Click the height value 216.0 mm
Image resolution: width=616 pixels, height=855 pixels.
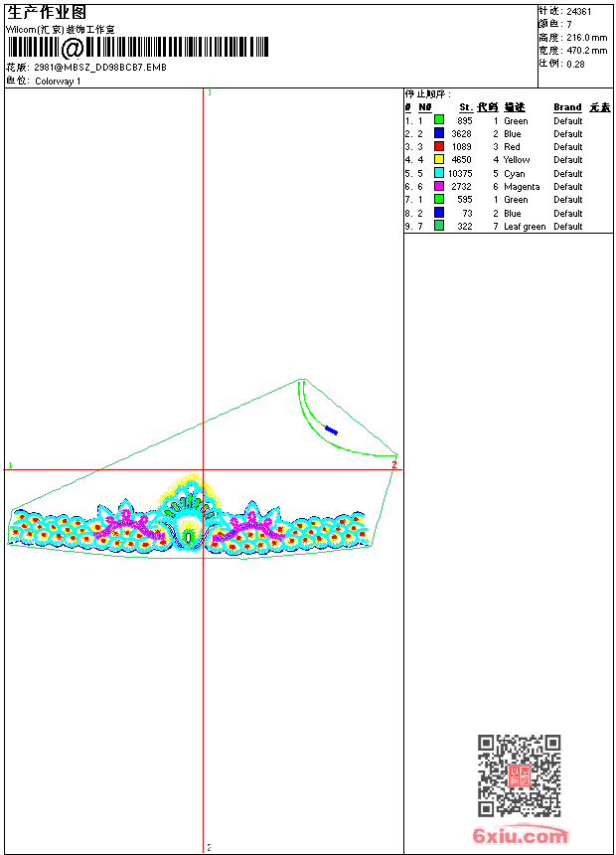[586, 38]
